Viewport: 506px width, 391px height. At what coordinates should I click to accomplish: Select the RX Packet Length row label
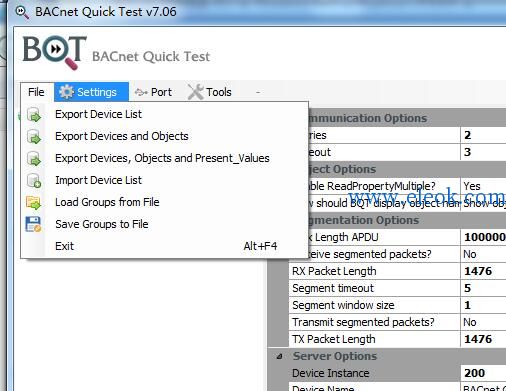click(x=334, y=271)
